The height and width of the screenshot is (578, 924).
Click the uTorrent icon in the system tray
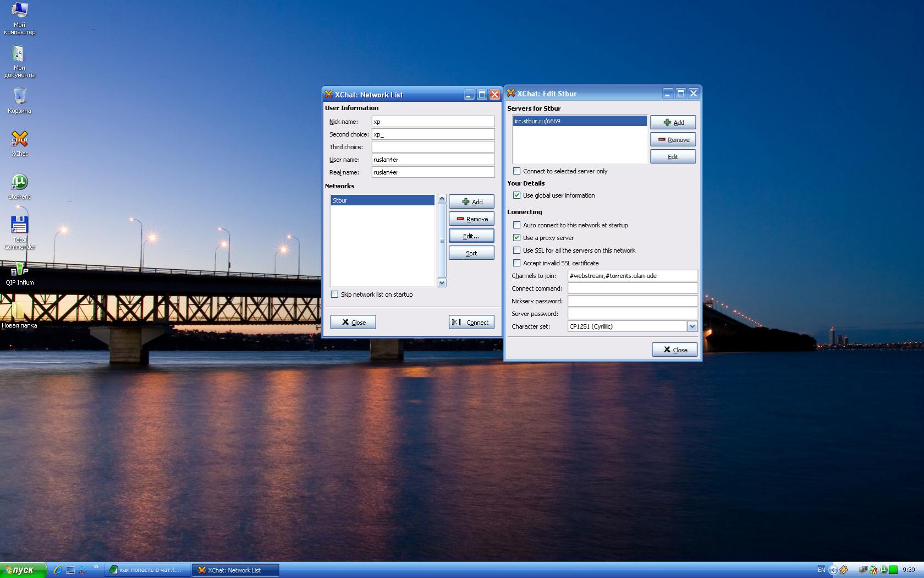tap(884, 570)
